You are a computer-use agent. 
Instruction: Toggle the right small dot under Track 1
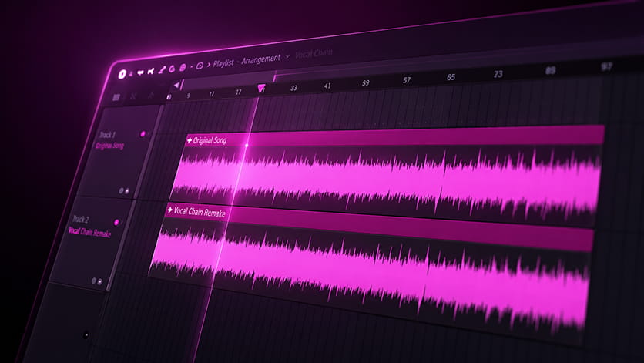pos(127,191)
